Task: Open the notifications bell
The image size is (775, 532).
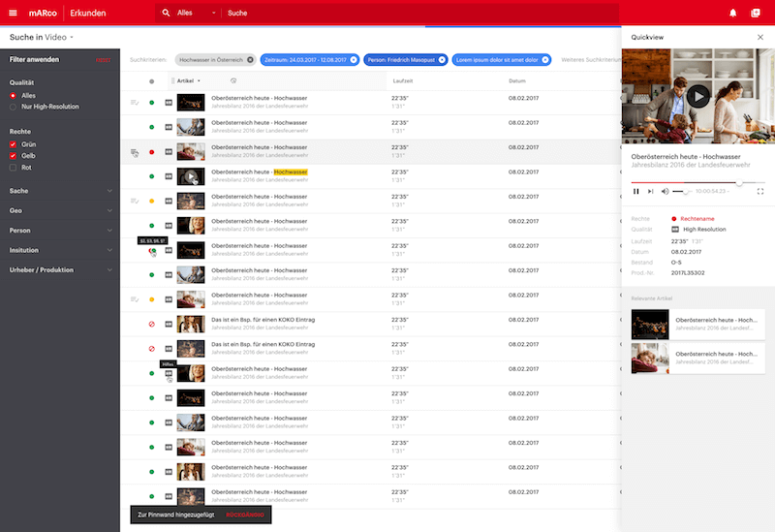Action: [x=733, y=13]
